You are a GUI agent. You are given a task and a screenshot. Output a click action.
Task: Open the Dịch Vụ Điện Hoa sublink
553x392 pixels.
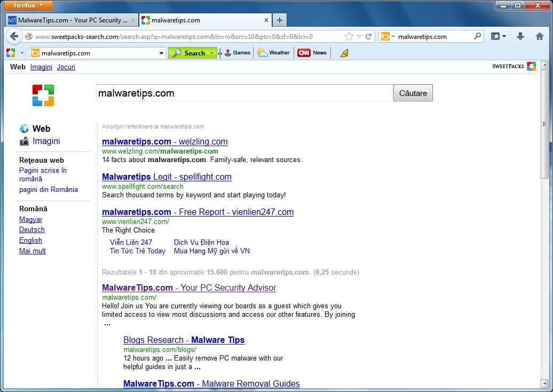tap(201, 242)
